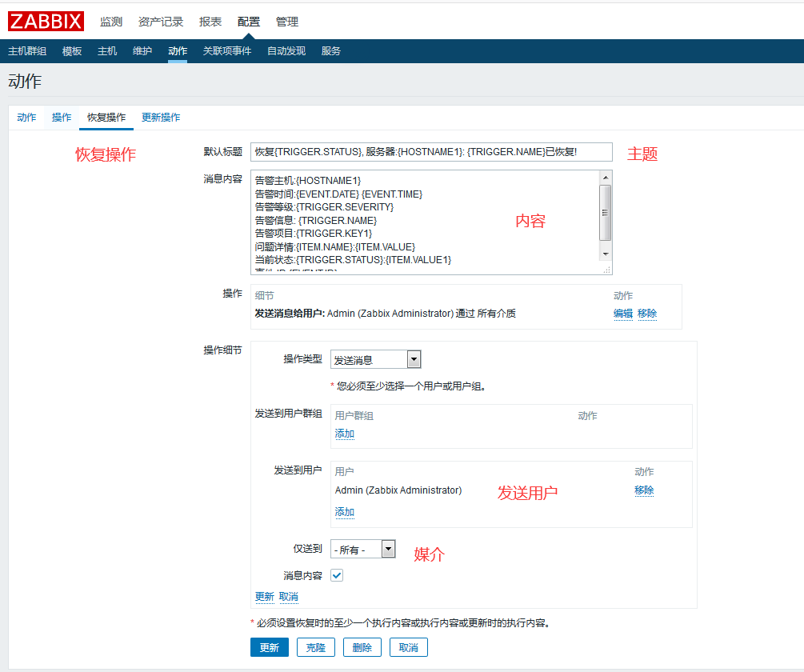The image size is (804, 672).
Task: Click 添加 under 发送到用户群组
Action: (344, 434)
